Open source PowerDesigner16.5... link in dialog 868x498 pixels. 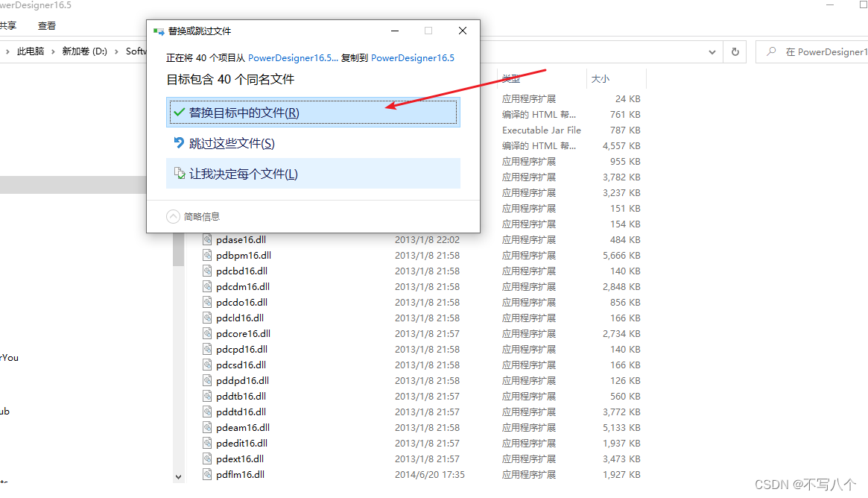pyautogui.click(x=293, y=57)
